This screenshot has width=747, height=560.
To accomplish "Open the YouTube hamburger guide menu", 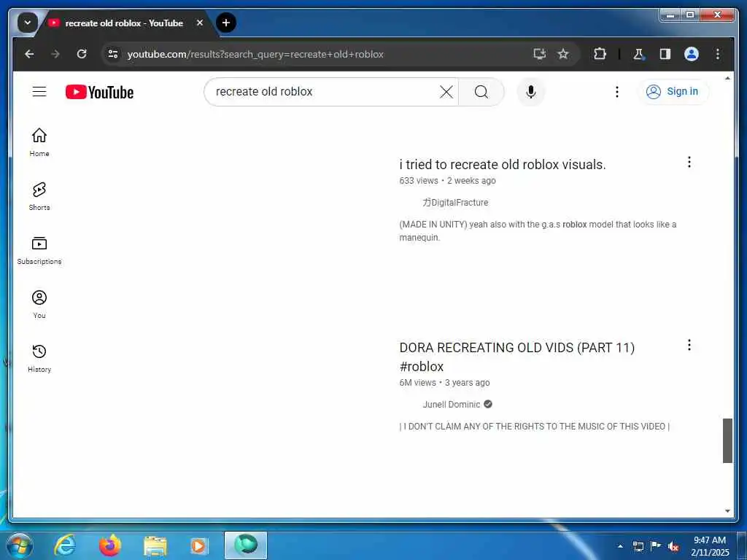I will click(x=39, y=91).
